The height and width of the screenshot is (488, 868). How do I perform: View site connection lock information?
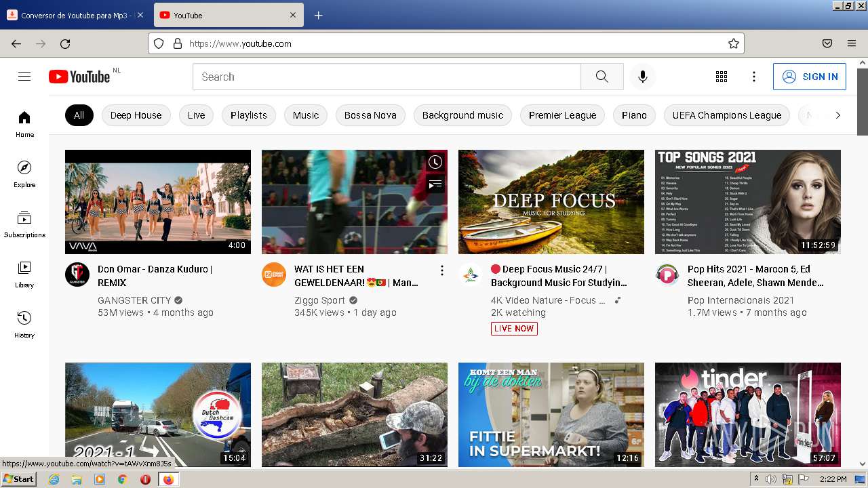[177, 43]
